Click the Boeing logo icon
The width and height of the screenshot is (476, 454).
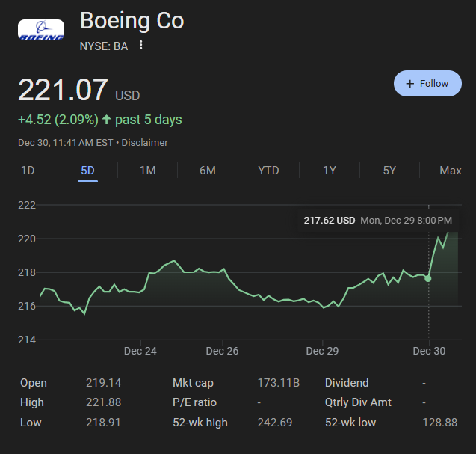[x=41, y=31]
